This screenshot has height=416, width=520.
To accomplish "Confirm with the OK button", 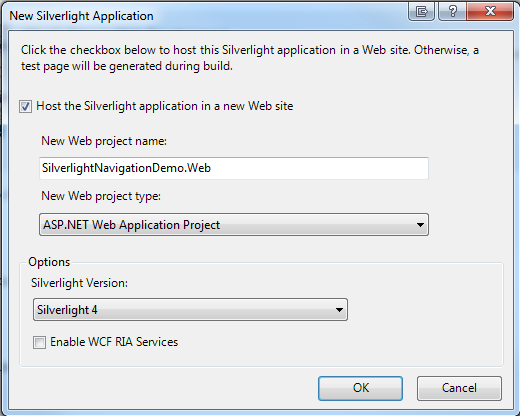I will point(360,388).
